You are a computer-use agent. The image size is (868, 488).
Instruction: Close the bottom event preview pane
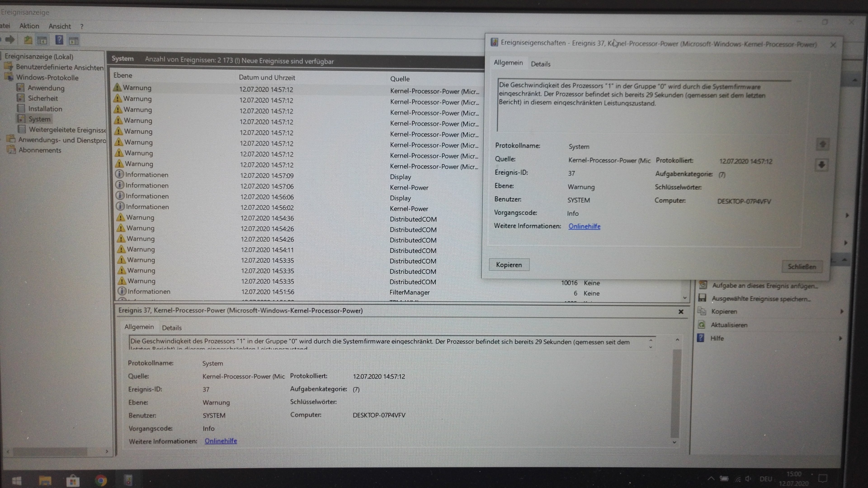681,312
